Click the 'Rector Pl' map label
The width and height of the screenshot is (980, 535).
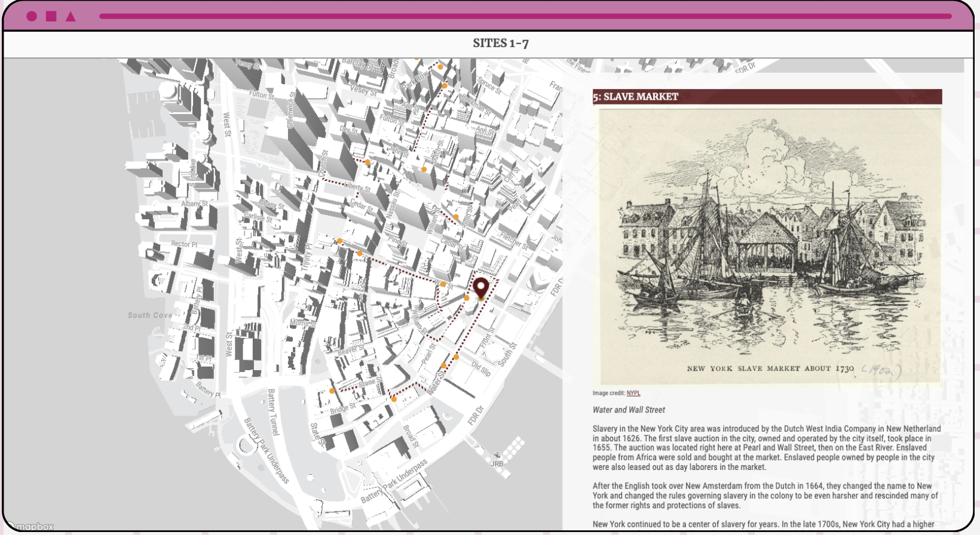pyautogui.click(x=184, y=244)
